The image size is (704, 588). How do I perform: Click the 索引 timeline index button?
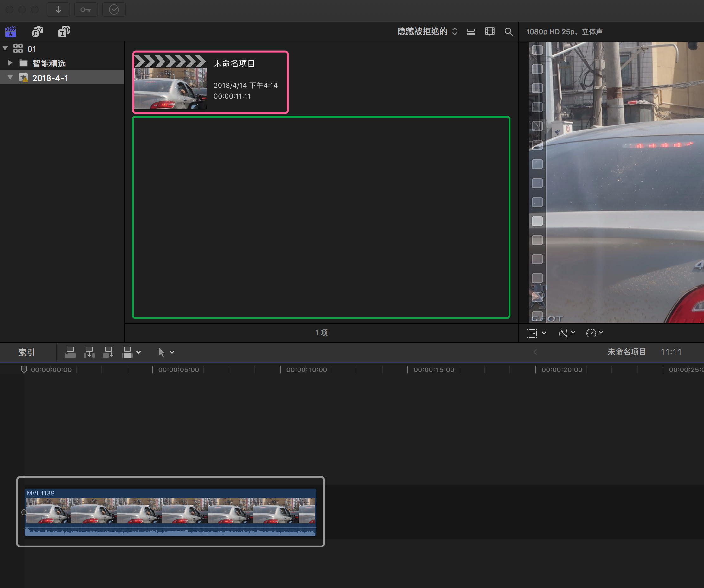(x=27, y=352)
